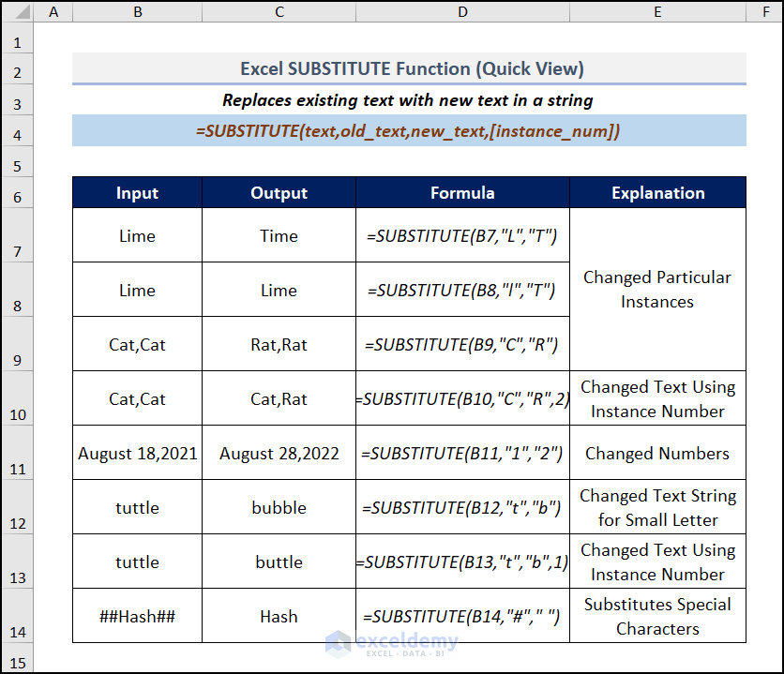Click the SUBSTITUTE syntax formula cell
This screenshot has height=674, width=784.
tap(410, 131)
